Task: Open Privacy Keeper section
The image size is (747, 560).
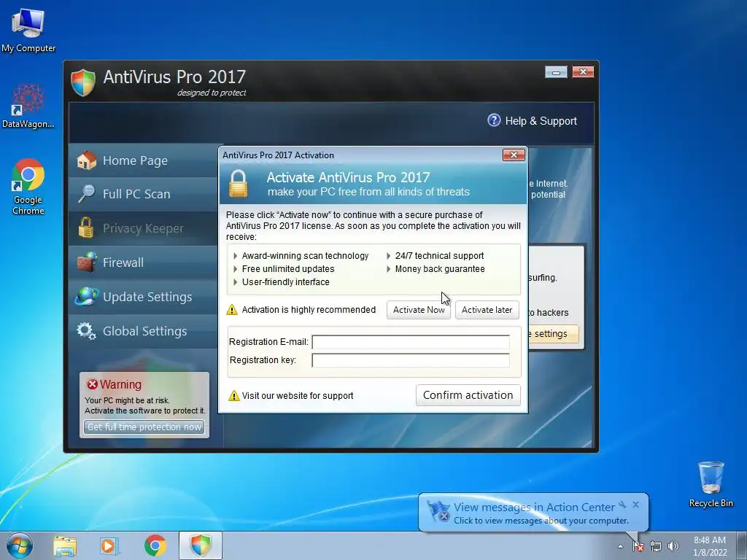Action: click(144, 228)
